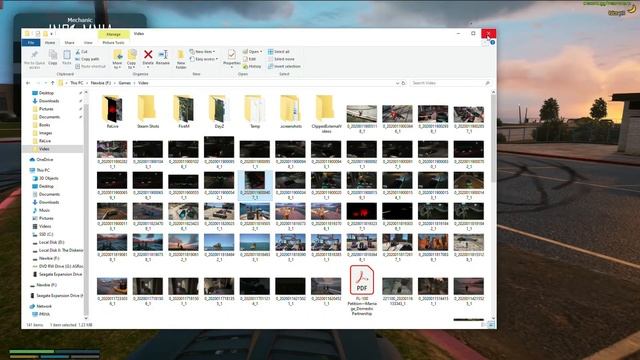640x360 pixels.
Task: Switch to details view icon
Action: 484,325
